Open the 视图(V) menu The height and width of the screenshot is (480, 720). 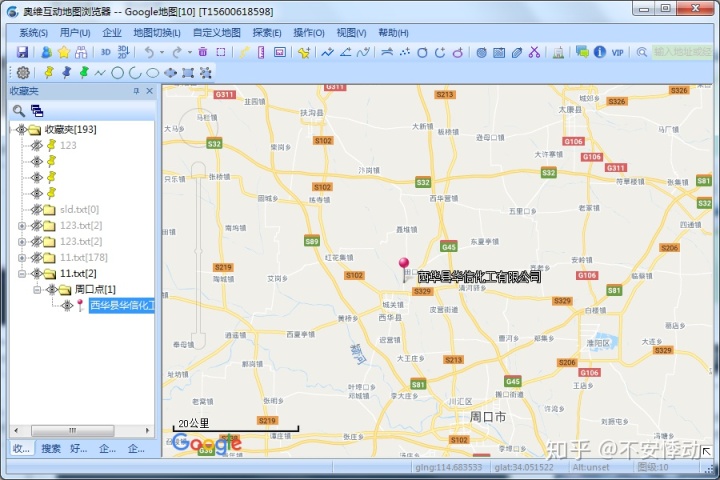click(x=351, y=33)
